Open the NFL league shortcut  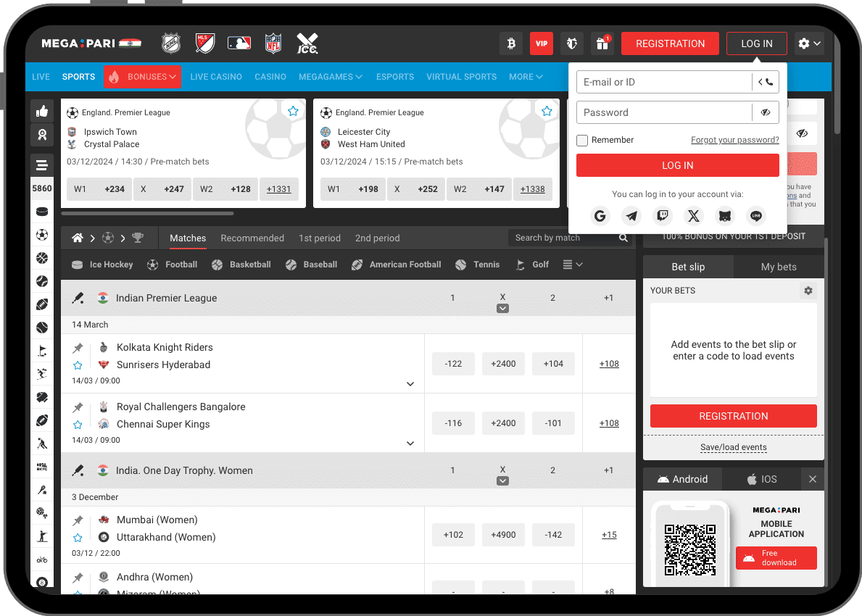[273, 43]
